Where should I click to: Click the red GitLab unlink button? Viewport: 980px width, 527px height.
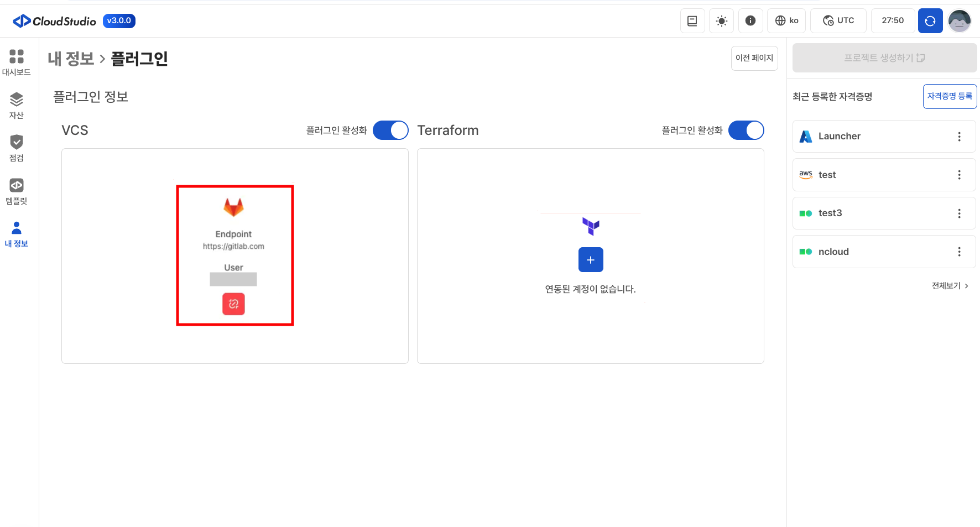[x=233, y=304]
